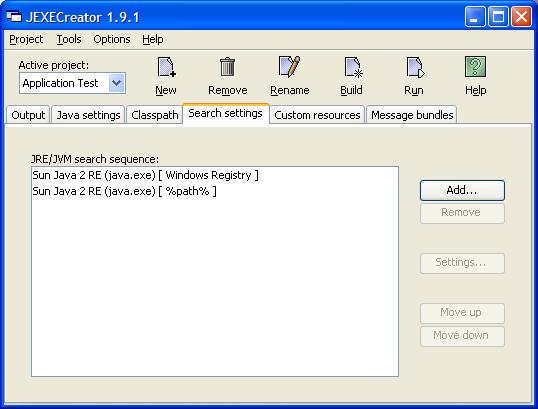Expand the Active project dropdown arrow
Image resolution: width=538 pixels, height=409 pixels.
(x=117, y=83)
